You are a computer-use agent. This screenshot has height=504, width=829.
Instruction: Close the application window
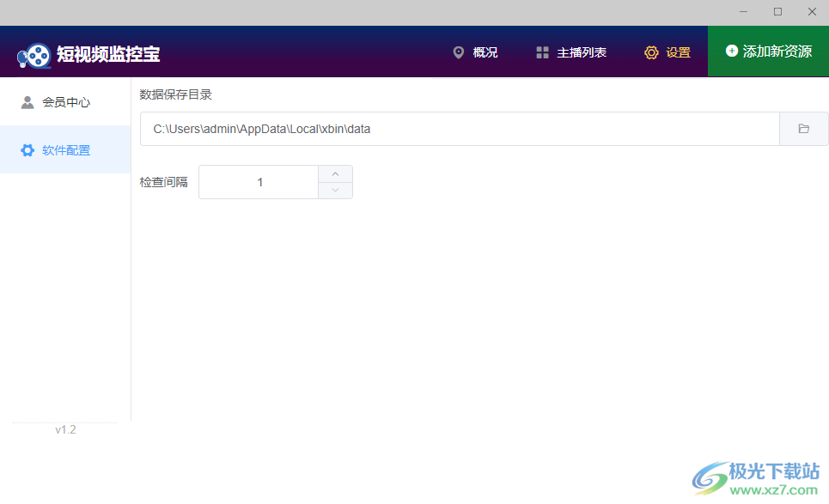click(x=812, y=12)
